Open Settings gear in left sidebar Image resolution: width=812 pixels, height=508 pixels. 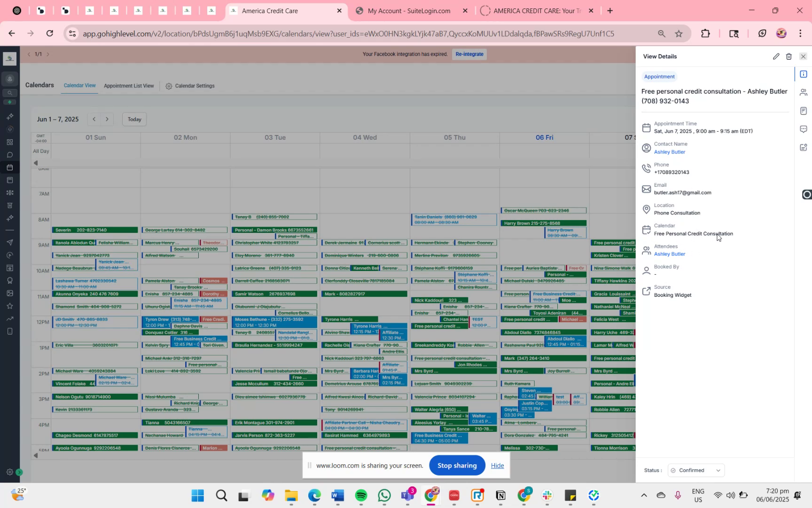tap(9, 472)
